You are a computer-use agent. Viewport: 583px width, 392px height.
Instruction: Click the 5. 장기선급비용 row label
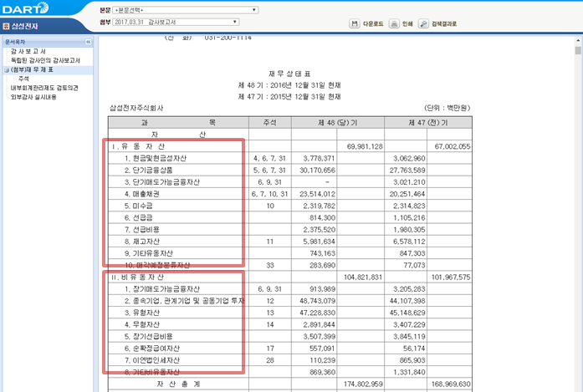(x=149, y=337)
